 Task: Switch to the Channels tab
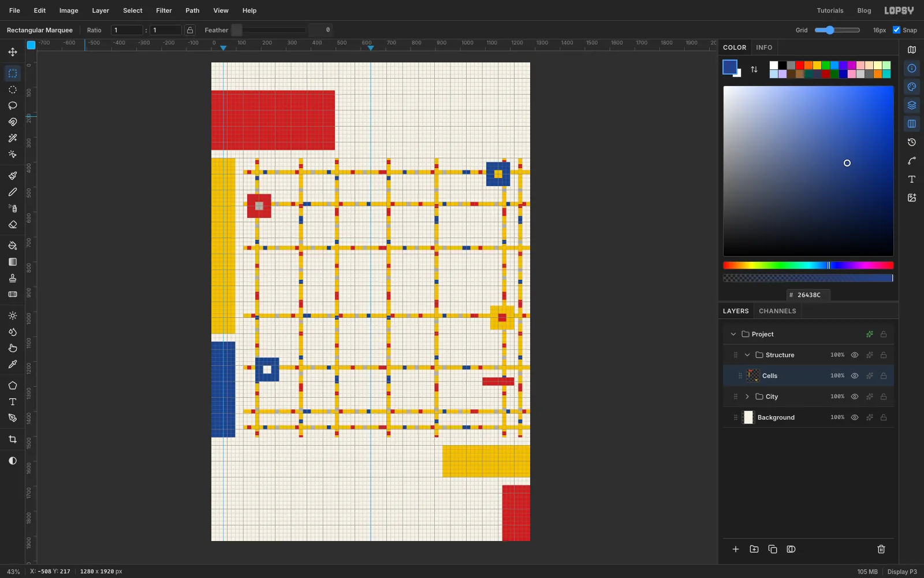(777, 311)
